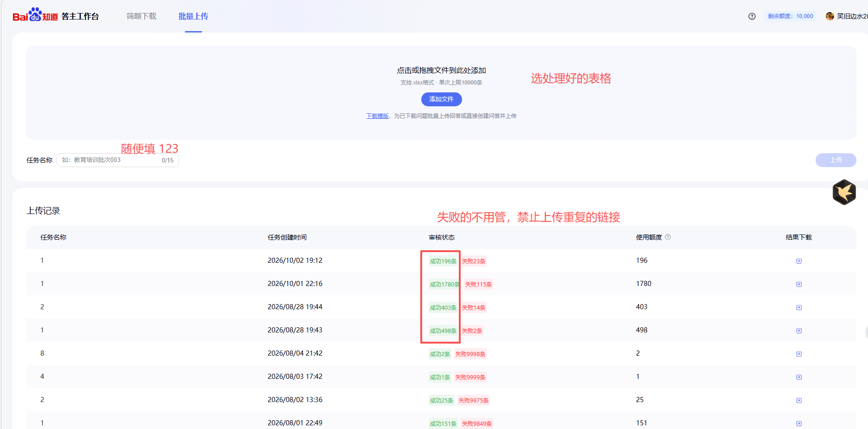This screenshot has width=868, height=429.
Task: Click the 失败14条 status tag
Action: [x=474, y=308]
